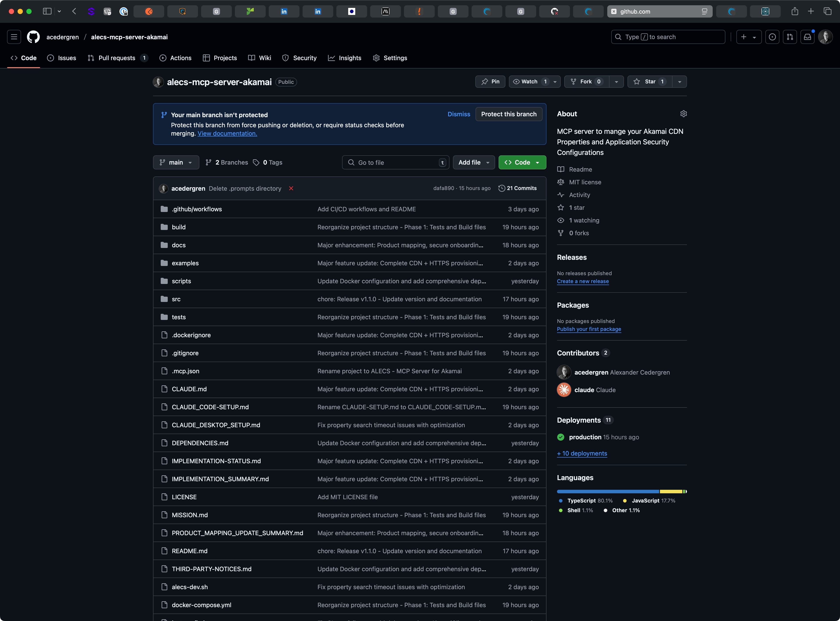Open the Projects tab
The height and width of the screenshot is (621, 840).
[220, 58]
